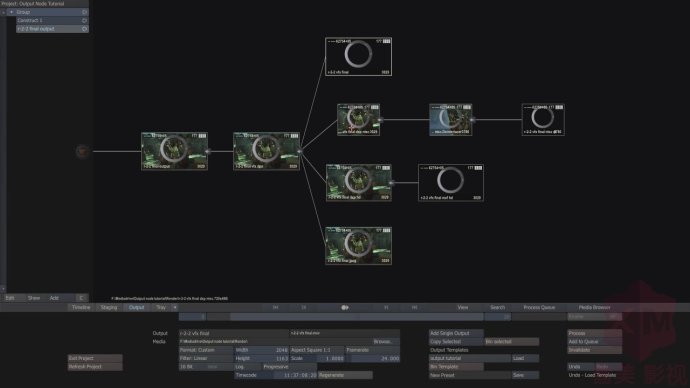Jump to first frame transport button
This screenshot has height=388, width=690.
275,307
